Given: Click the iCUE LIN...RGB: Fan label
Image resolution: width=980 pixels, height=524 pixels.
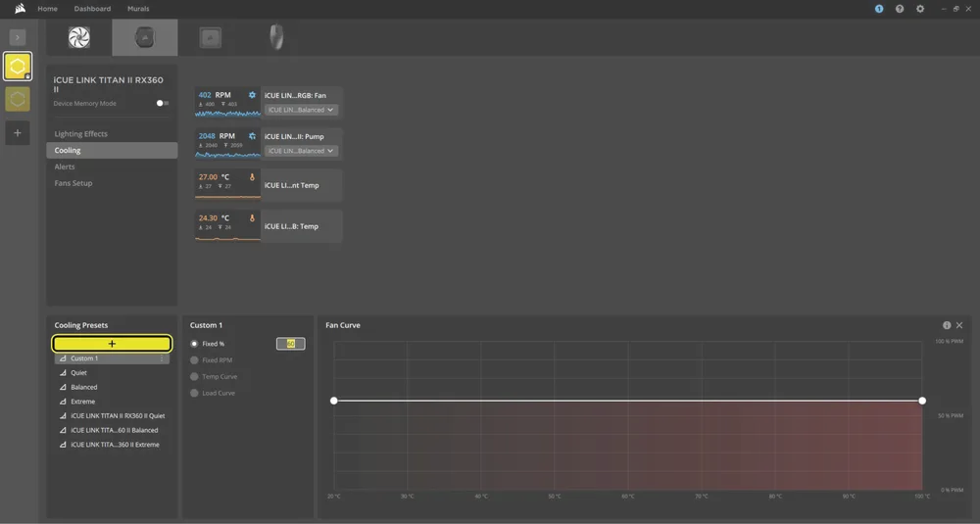Looking at the screenshot, I should [295, 96].
